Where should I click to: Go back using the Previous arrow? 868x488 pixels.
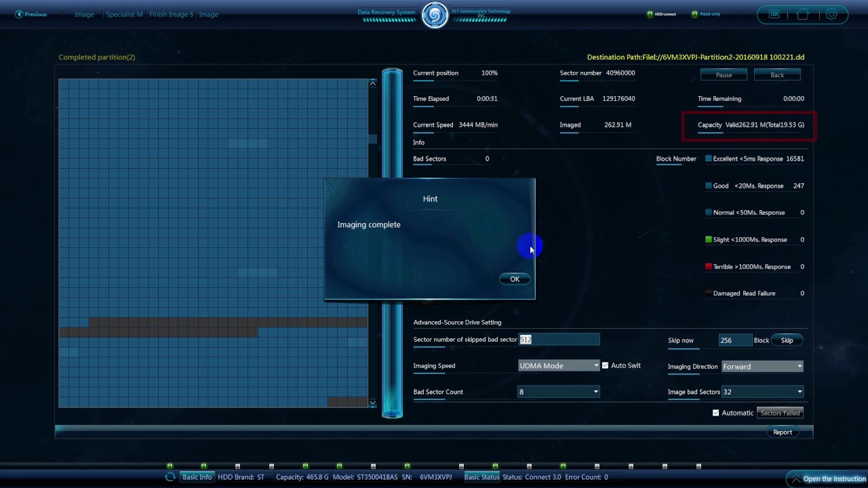pos(31,14)
